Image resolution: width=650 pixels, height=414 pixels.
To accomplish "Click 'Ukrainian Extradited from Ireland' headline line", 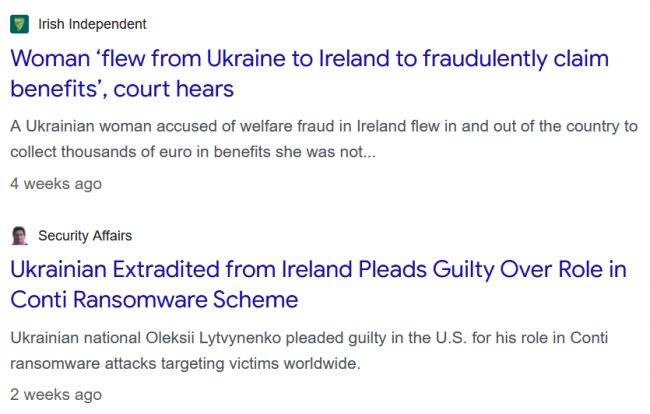I will [183, 269].
